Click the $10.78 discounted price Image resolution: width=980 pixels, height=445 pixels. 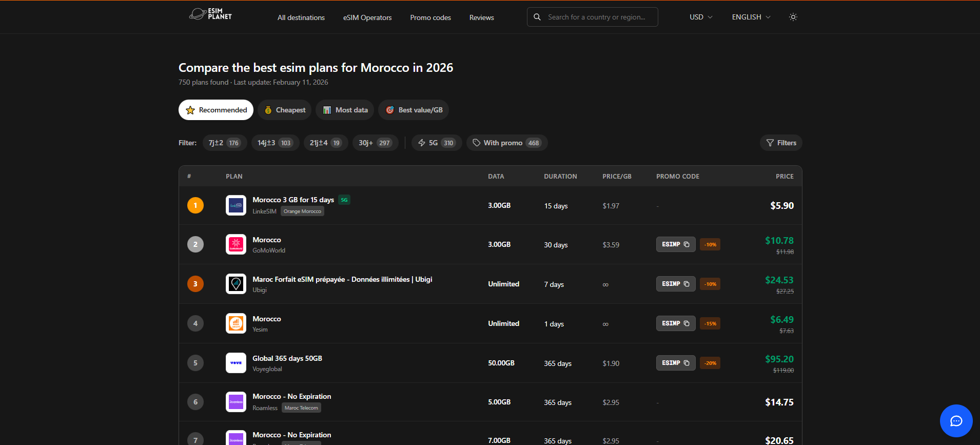coord(779,241)
